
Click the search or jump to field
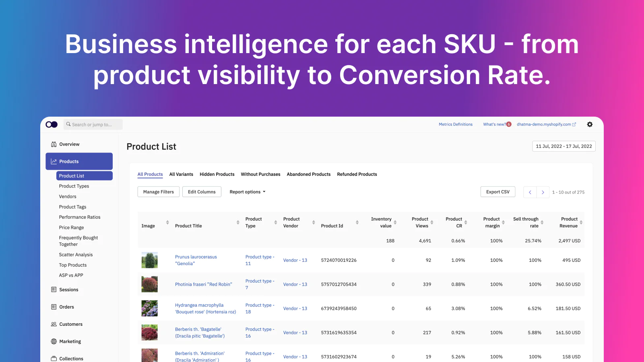tap(93, 125)
